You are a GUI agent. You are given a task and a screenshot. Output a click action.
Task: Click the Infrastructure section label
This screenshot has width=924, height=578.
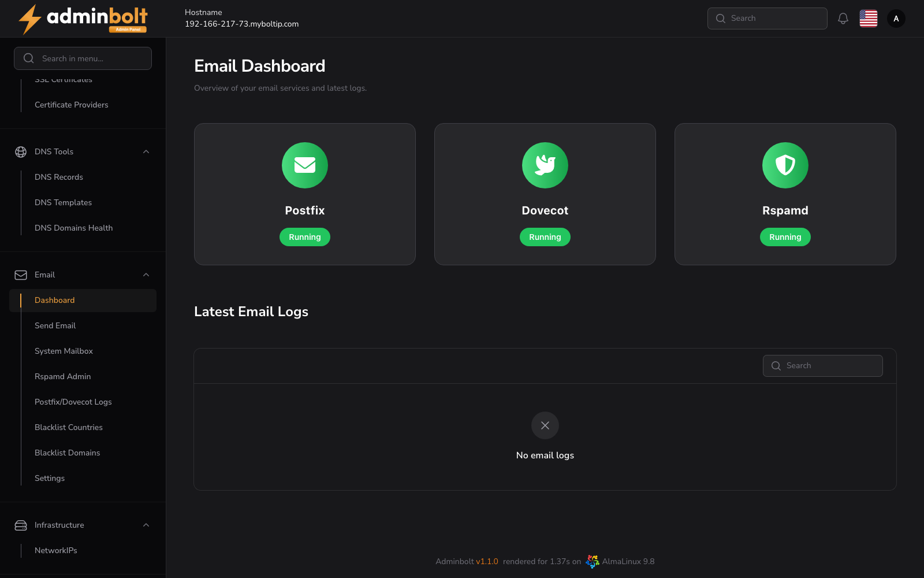tap(59, 525)
